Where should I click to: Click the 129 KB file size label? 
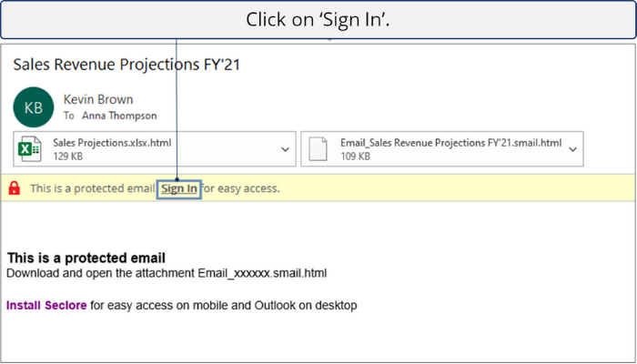tap(68, 156)
